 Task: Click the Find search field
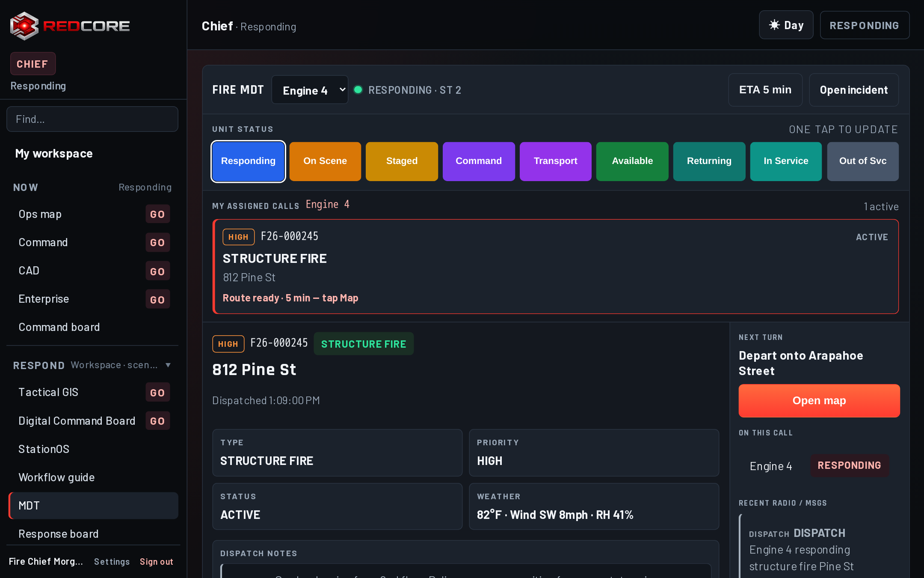coord(92,119)
